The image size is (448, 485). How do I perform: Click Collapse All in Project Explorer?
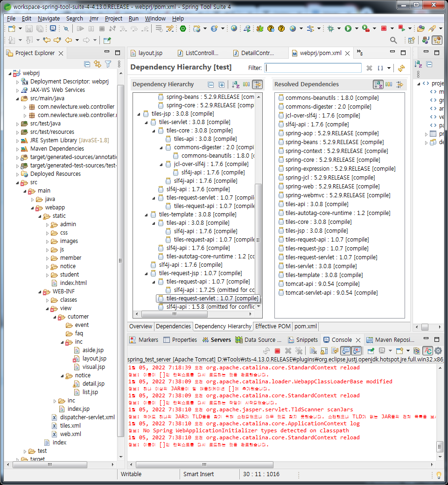click(x=87, y=64)
